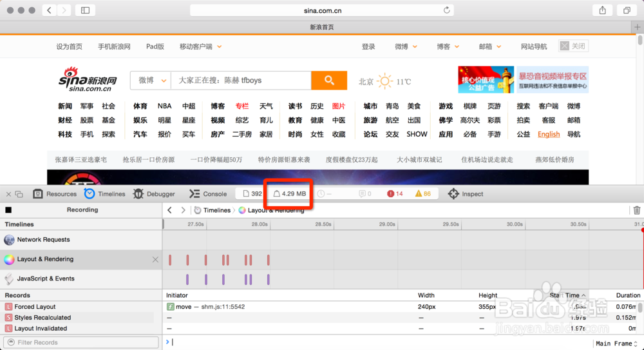
Task: Close the Web Inspector with the X icon
Action: (x=8, y=194)
